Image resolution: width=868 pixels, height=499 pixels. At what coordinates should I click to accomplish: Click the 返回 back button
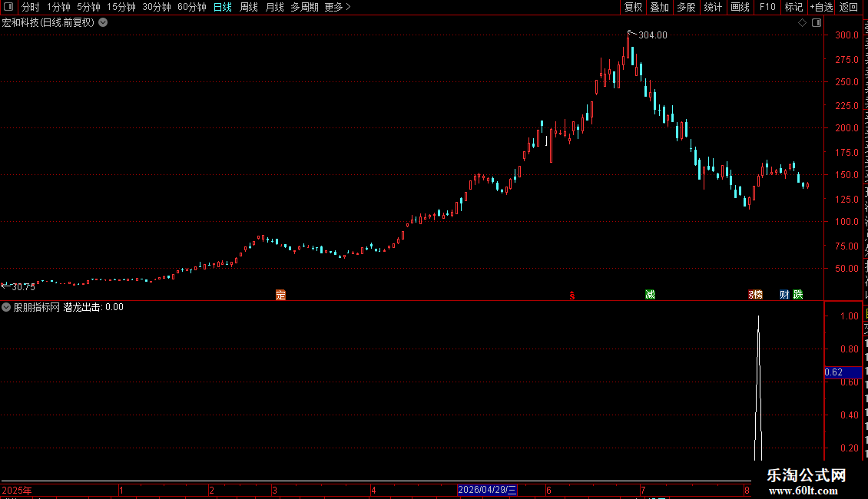(x=848, y=7)
